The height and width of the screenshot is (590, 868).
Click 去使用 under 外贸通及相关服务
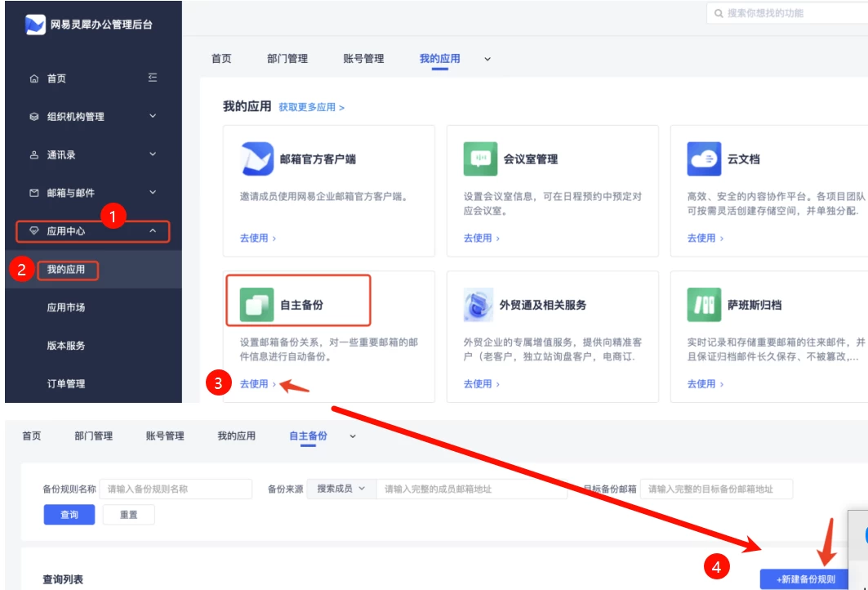[482, 384]
